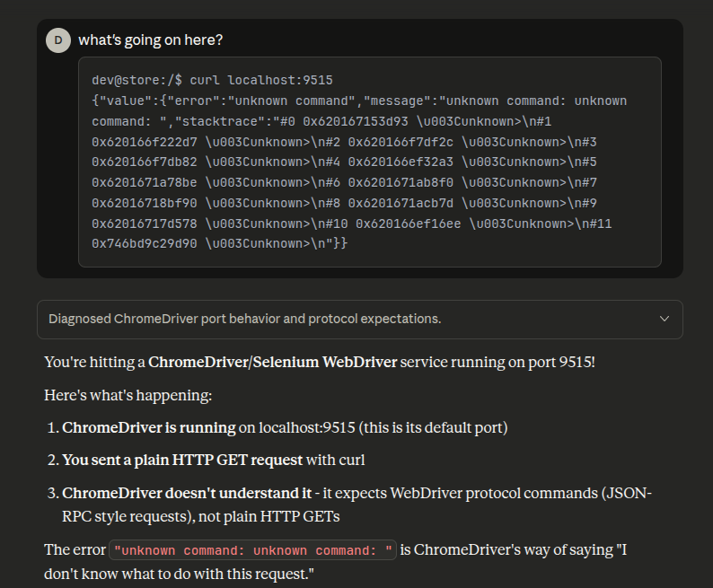Click the last stack address 0x746bd9c29d90
Screen dimensions: 713x588
click(144, 243)
